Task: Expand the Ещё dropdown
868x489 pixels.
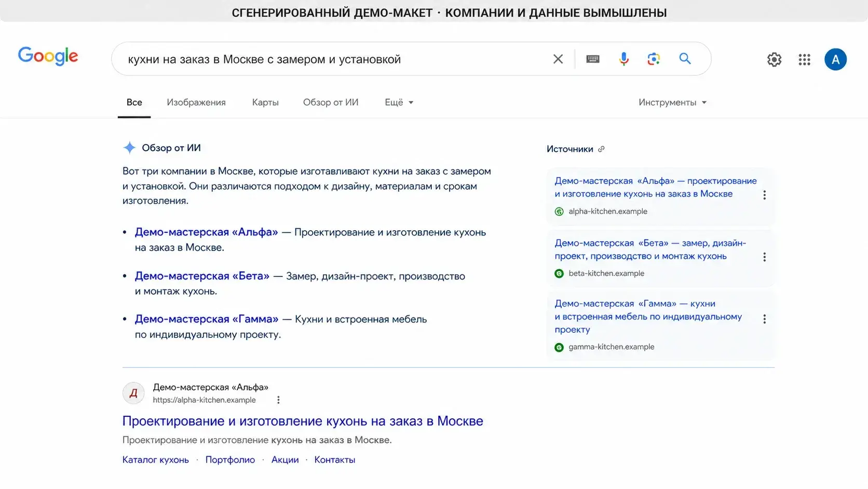Action: (x=399, y=102)
